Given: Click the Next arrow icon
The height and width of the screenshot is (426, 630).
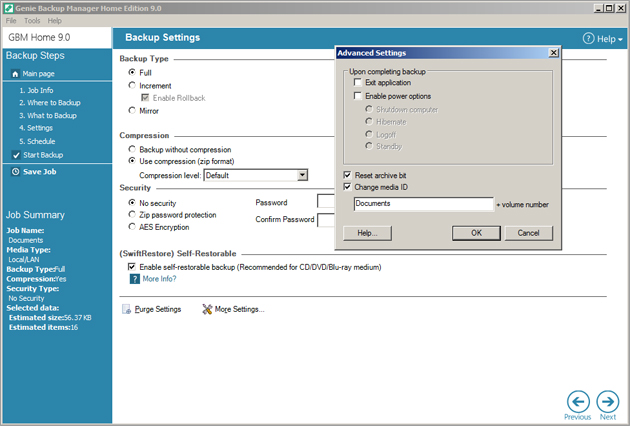Looking at the screenshot, I should (607, 400).
